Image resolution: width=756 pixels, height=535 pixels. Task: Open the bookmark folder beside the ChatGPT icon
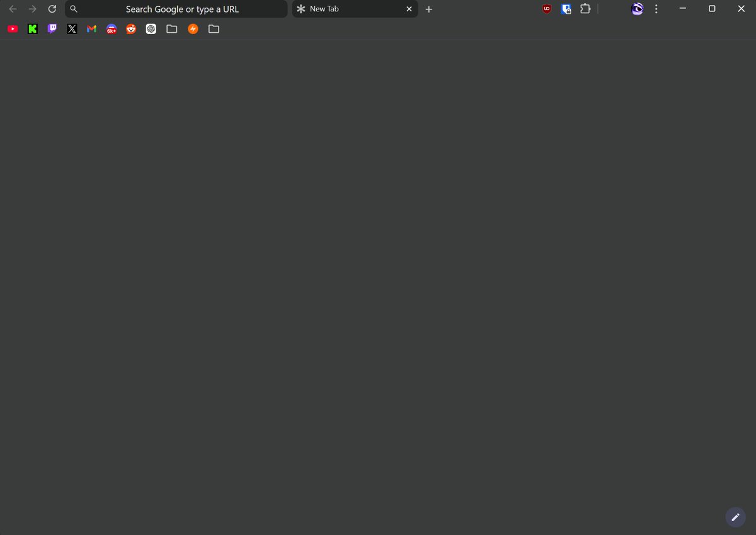(171, 29)
